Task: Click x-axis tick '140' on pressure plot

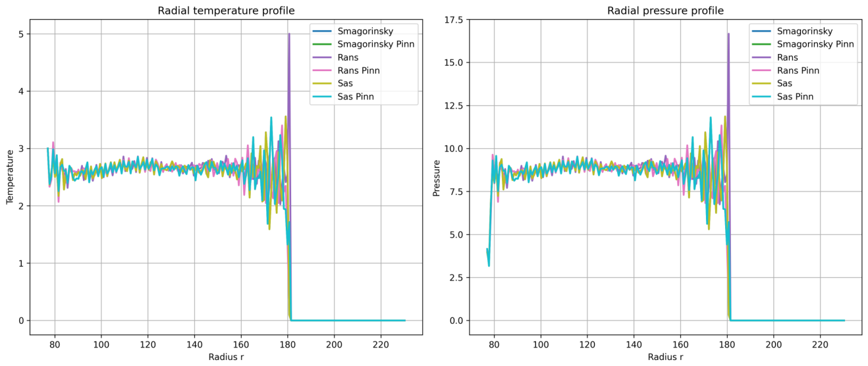Action: [x=634, y=344]
